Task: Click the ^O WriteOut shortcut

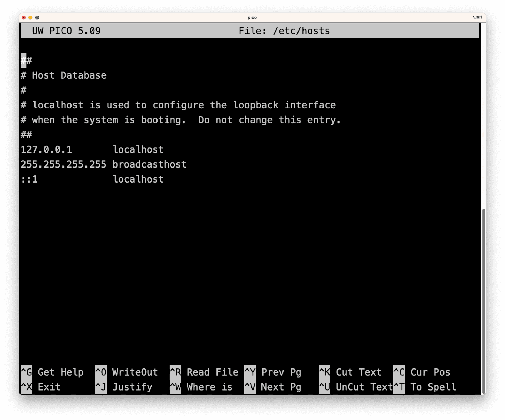Action: point(127,372)
